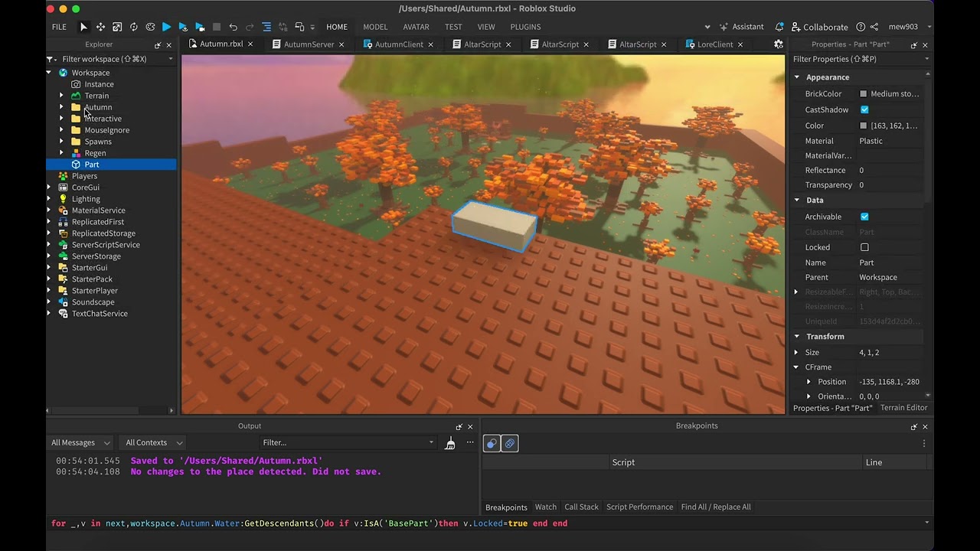
Task: Switch to the Terrain Editor tab
Action: coord(903,408)
